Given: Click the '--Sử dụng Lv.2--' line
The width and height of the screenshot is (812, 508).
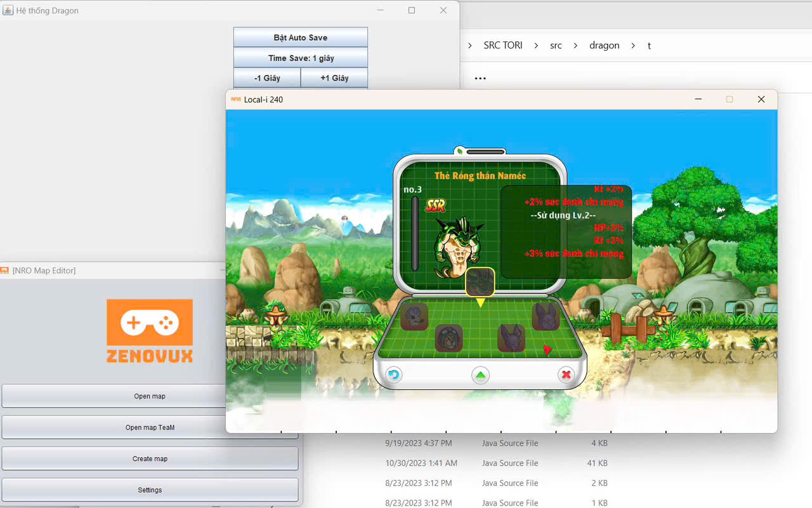Looking at the screenshot, I should coord(563,215).
